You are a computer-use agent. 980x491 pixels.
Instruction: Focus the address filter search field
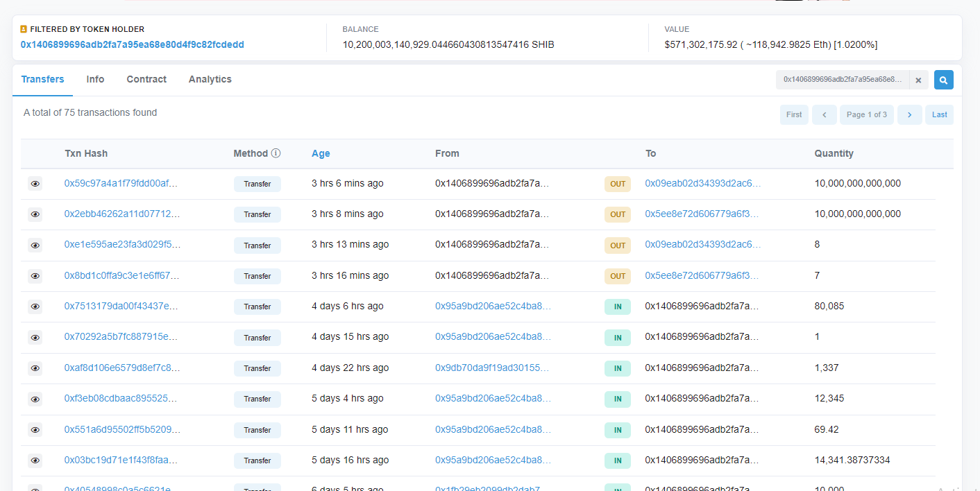(x=843, y=80)
